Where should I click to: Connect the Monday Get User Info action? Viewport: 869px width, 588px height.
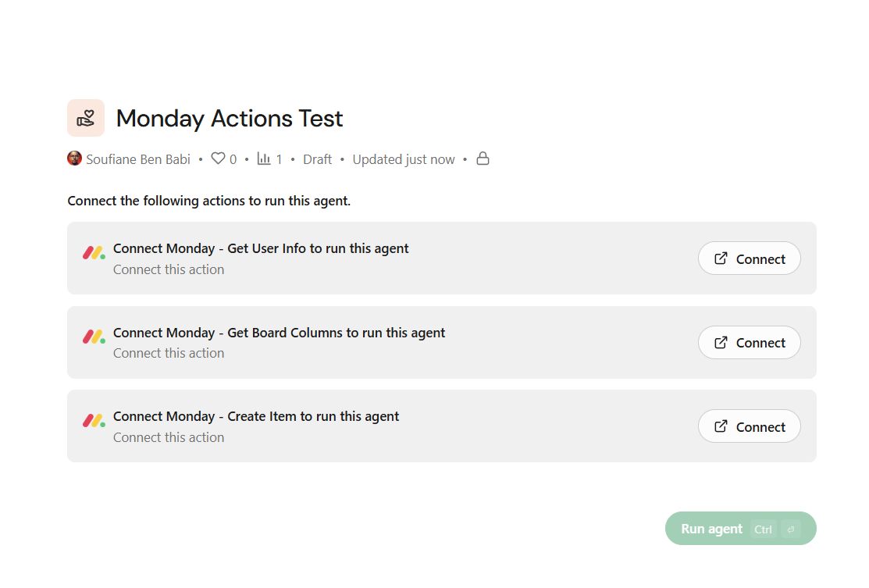tap(749, 258)
